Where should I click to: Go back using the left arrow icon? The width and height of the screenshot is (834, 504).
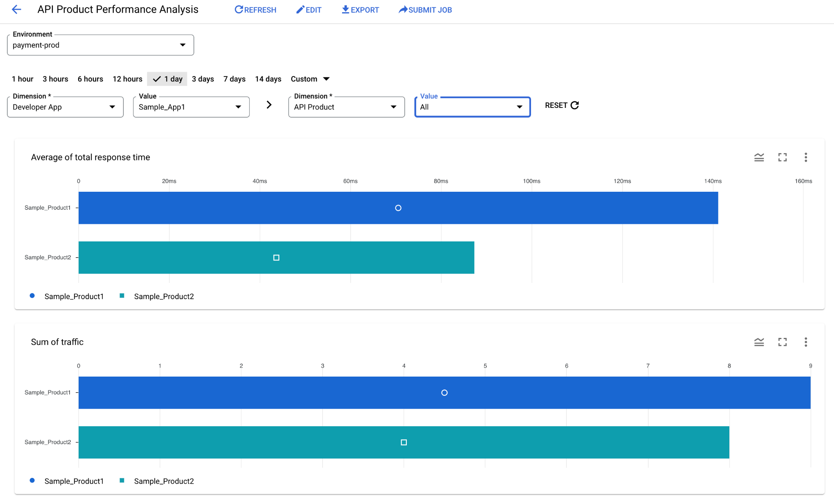[x=16, y=9]
